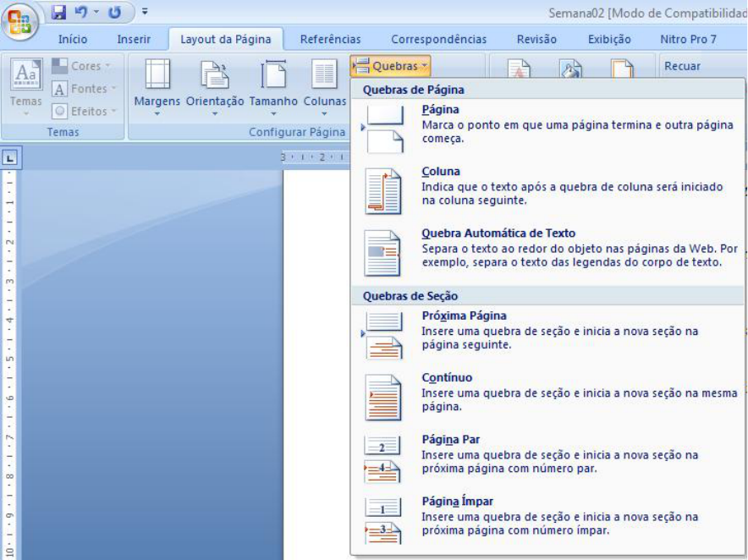Click the tab stop selector at ruler corner
Viewport: 748px width, 560px height.
(x=10, y=157)
